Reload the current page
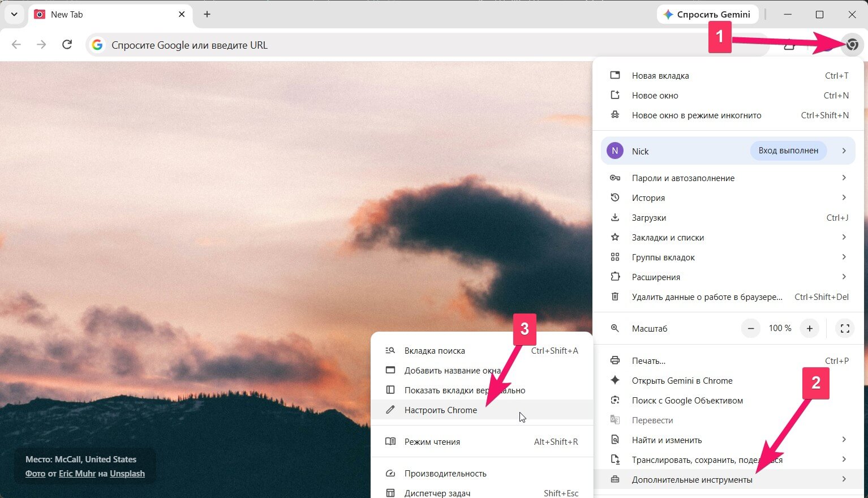The image size is (868, 498). pos(67,45)
